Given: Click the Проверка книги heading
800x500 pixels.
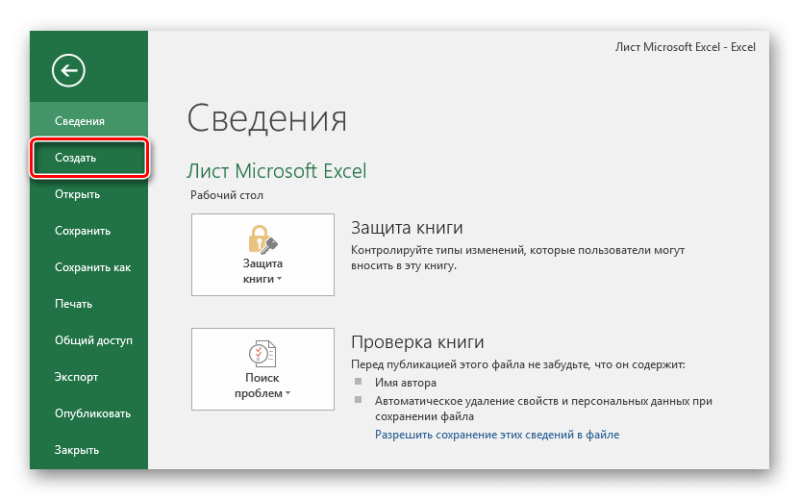Looking at the screenshot, I should pos(417,342).
